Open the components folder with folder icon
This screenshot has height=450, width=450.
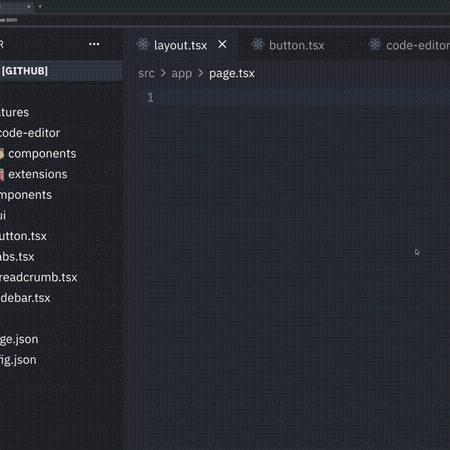tap(42, 154)
